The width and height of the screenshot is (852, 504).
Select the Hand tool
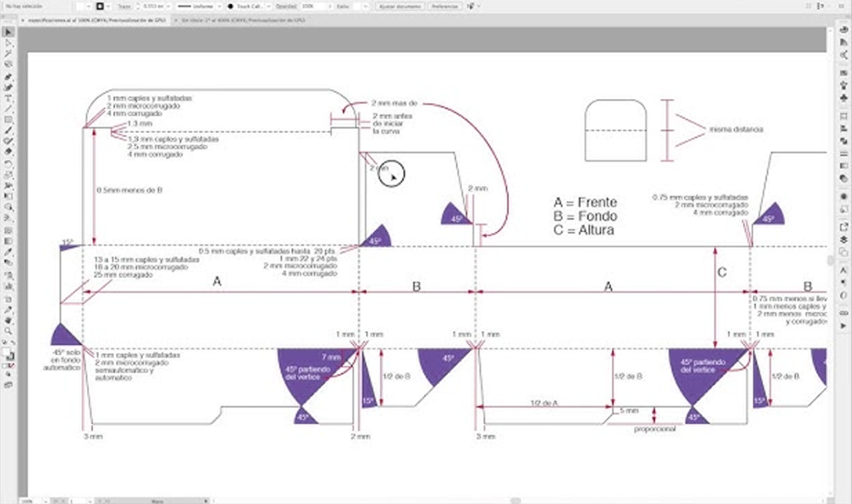[x=8, y=319]
